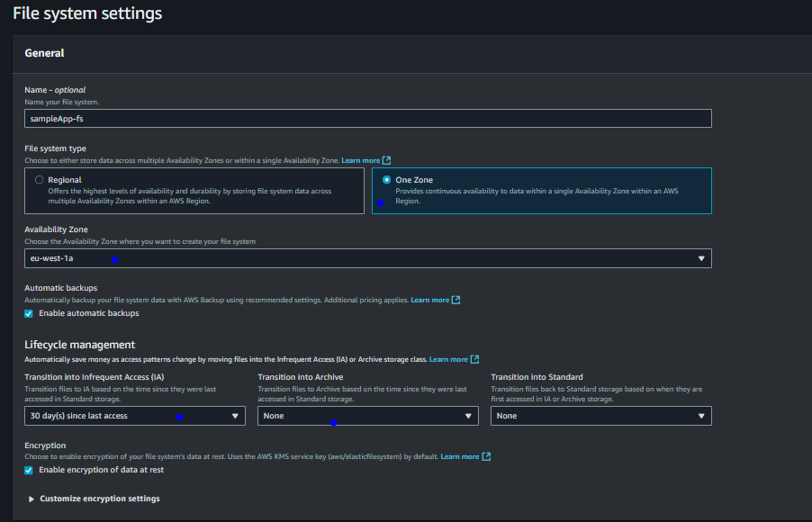
Task: Open Learn more link for lifecycle management
Action: coord(448,359)
